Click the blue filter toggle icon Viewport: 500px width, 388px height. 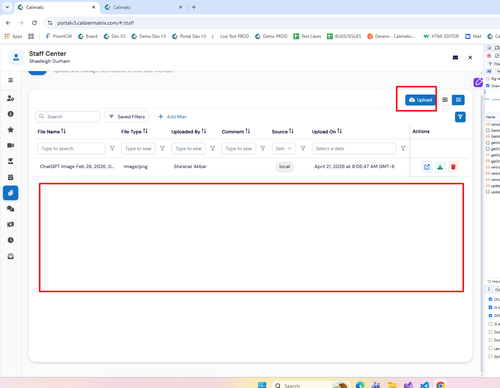pyautogui.click(x=460, y=117)
